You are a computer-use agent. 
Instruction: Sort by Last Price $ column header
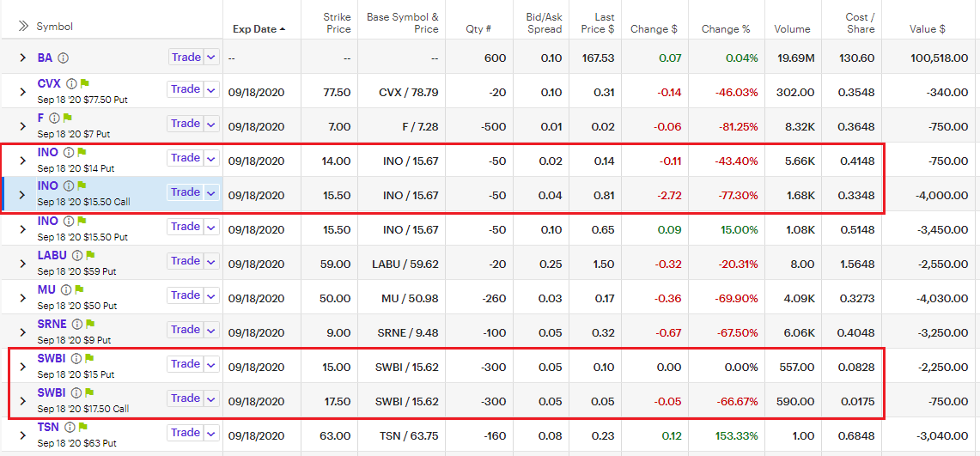[596, 22]
